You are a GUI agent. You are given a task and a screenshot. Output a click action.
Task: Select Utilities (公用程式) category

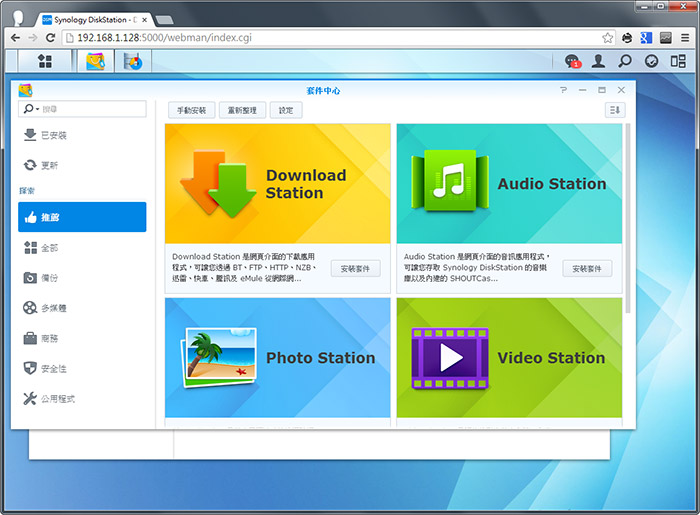(82, 399)
